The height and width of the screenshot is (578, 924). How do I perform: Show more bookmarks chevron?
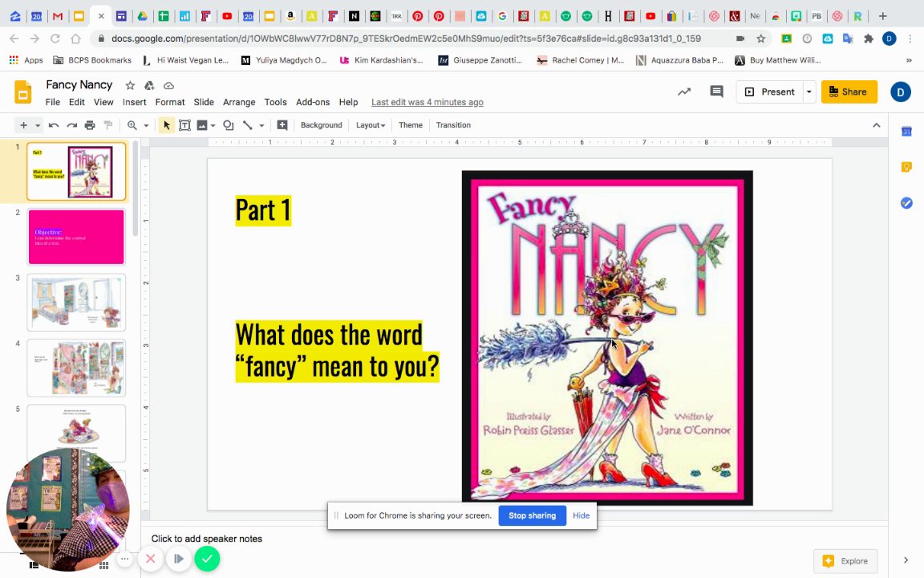coord(909,60)
